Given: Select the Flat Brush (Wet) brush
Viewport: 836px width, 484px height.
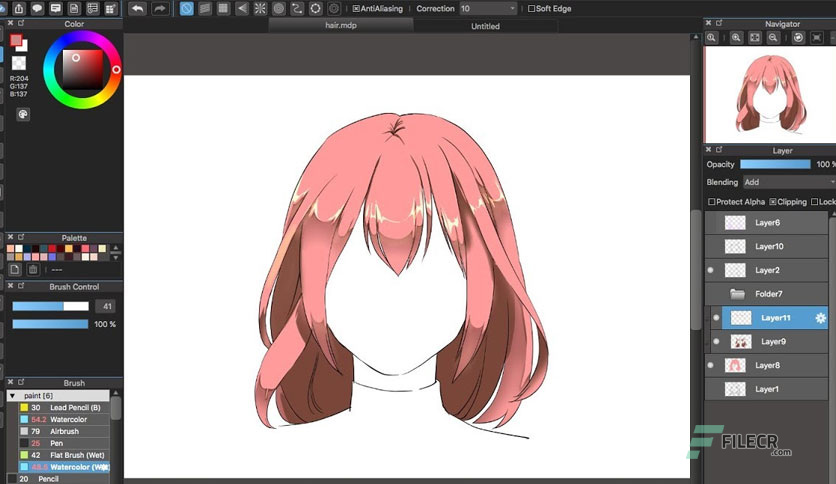Looking at the screenshot, I should coord(64,455).
